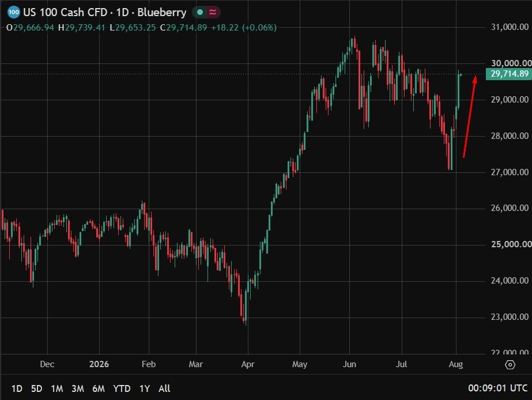The height and width of the screenshot is (400, 532).
Task: Select the 5D time range
Action: [x=37, y=388]
